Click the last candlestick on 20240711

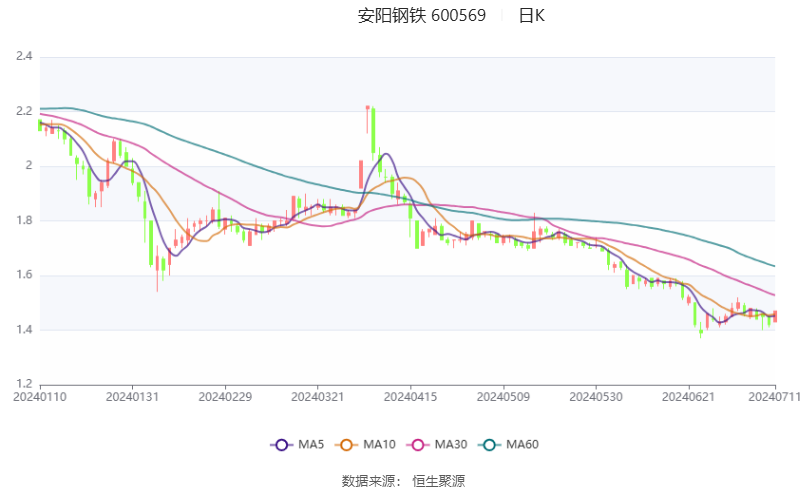click(x=775, y=317)
